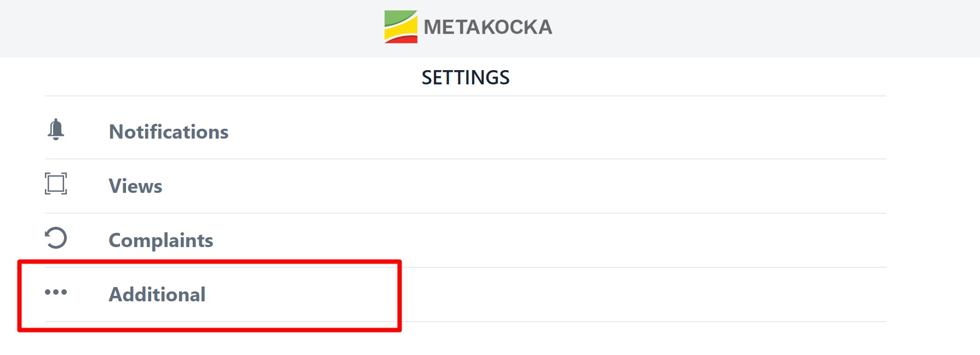Choose the Views text label

135,186
